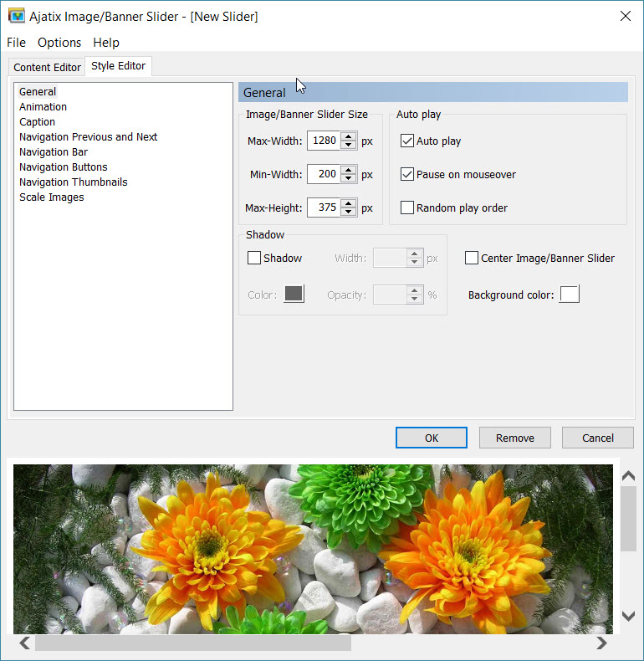Viewport: 644px width, 661px height.
Task: Click the Remove button
Action: point(514,438)
